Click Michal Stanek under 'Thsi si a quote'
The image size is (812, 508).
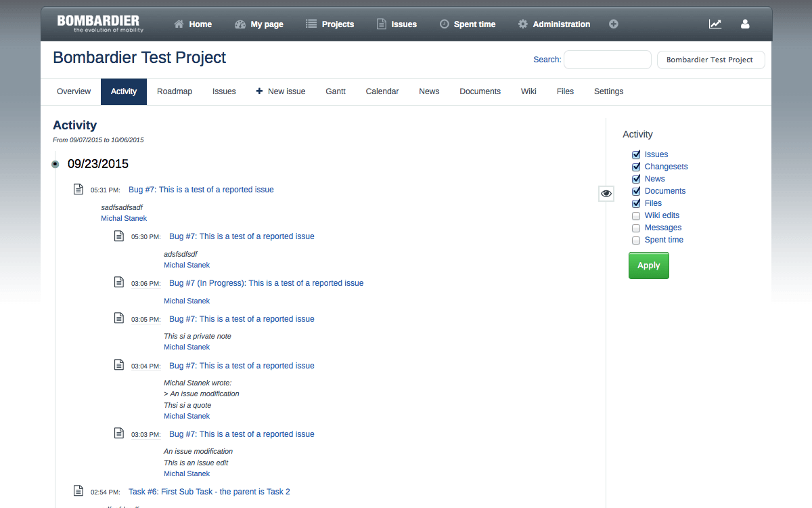187,416
